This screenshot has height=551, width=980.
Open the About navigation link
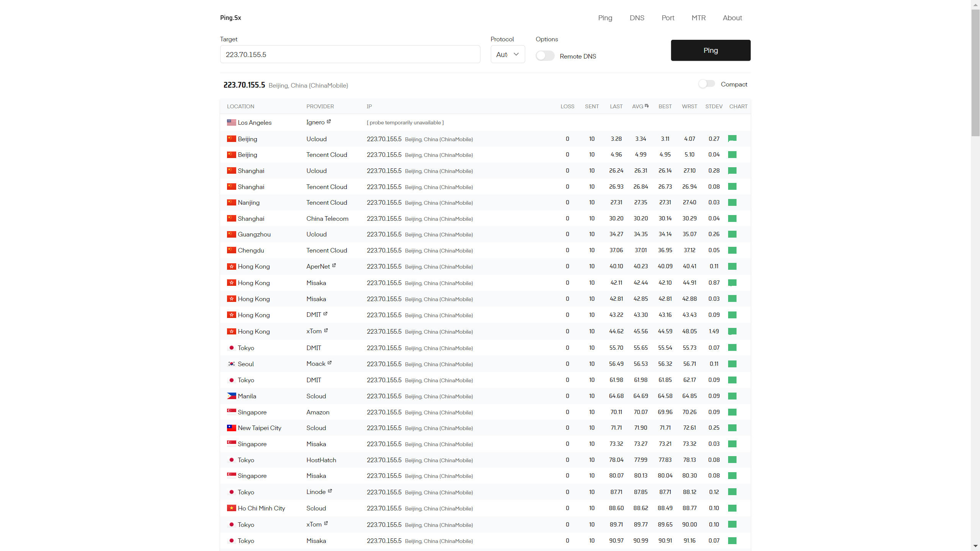point(732,18)
